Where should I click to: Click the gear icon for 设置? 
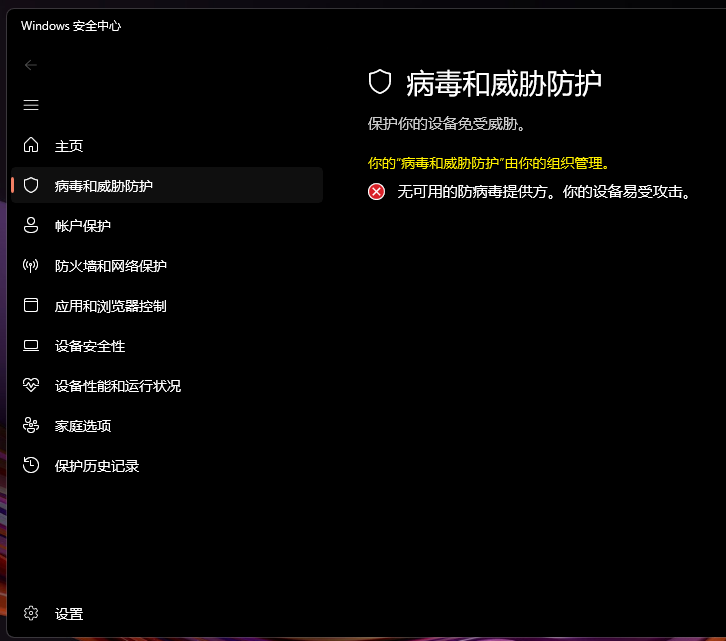(31, 614)
